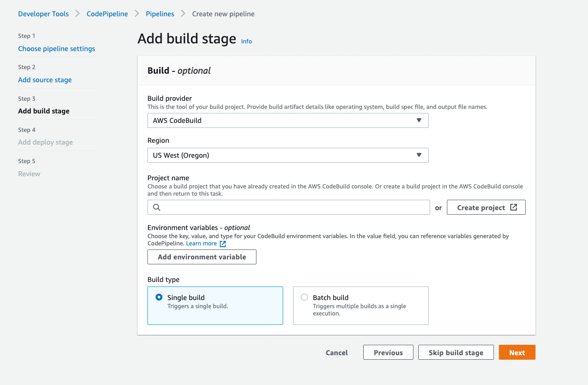Open the Region dropdown showing US West (Oregon)
Screen dimensions: 588x385
(288, 155)
